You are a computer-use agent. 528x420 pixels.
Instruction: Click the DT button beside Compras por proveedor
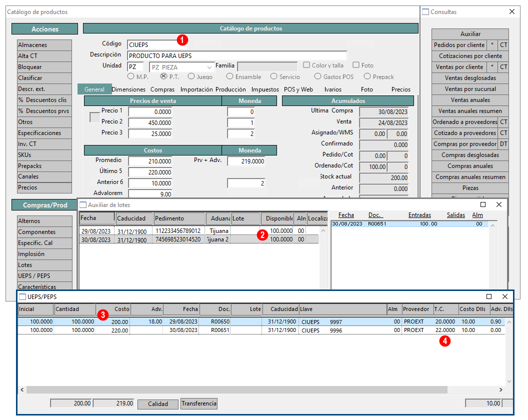point(503,144)
